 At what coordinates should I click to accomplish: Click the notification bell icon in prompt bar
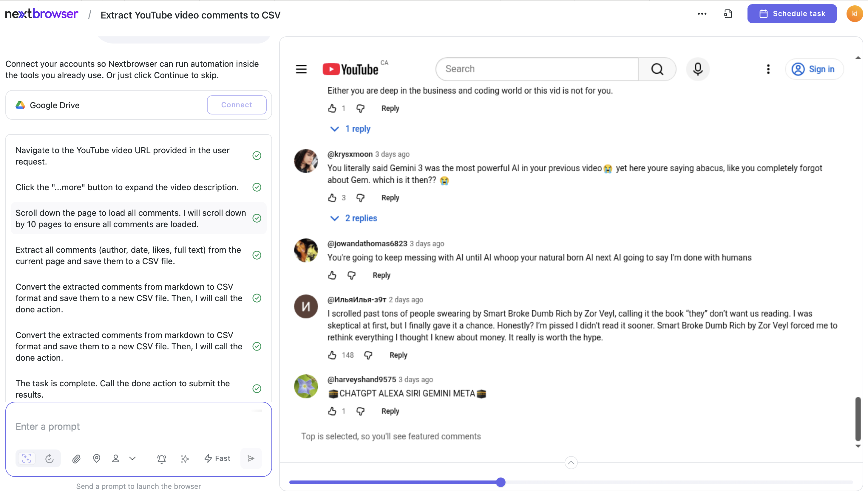point(162,458)
